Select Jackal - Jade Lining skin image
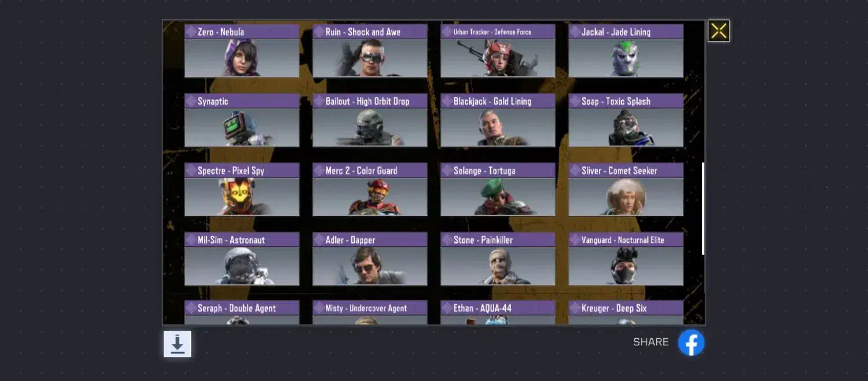 626,58
